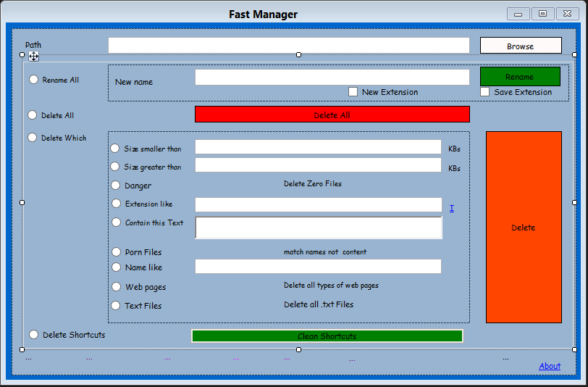
Task: Click the Contain this Text box
Action: 319,228
